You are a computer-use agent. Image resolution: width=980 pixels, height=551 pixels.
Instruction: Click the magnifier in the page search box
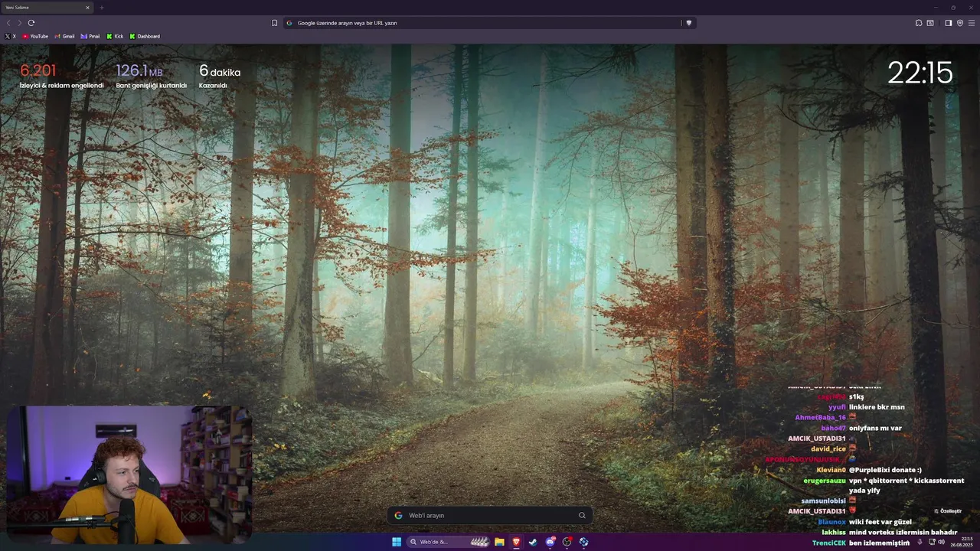point(582,515)
